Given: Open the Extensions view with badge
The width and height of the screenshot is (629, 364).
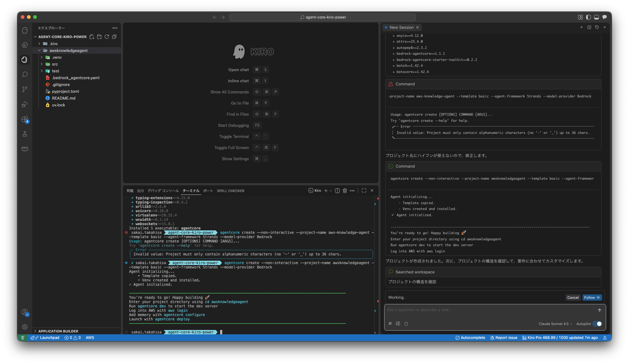Looking at the screenshot, I should [25, 119].
